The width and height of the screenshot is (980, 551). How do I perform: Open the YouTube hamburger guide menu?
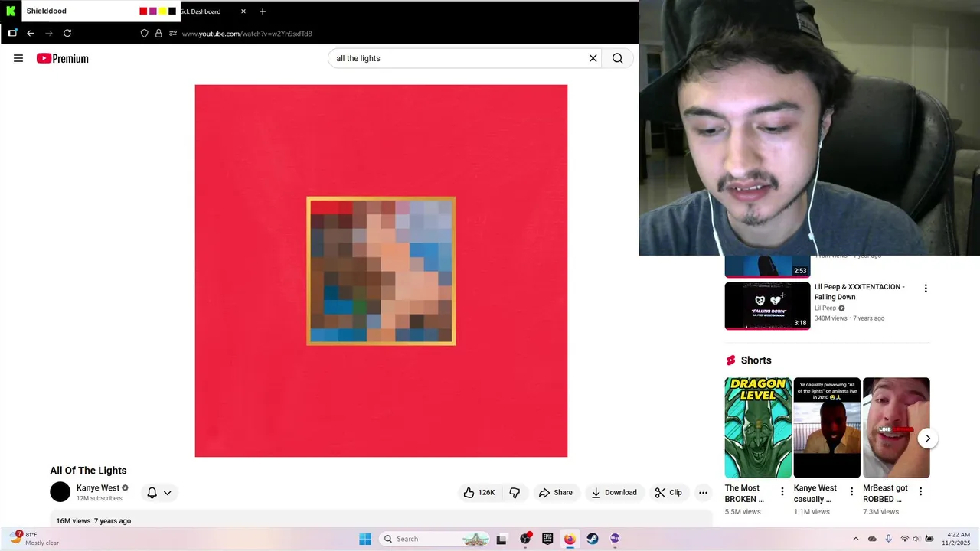pos(18,58)
